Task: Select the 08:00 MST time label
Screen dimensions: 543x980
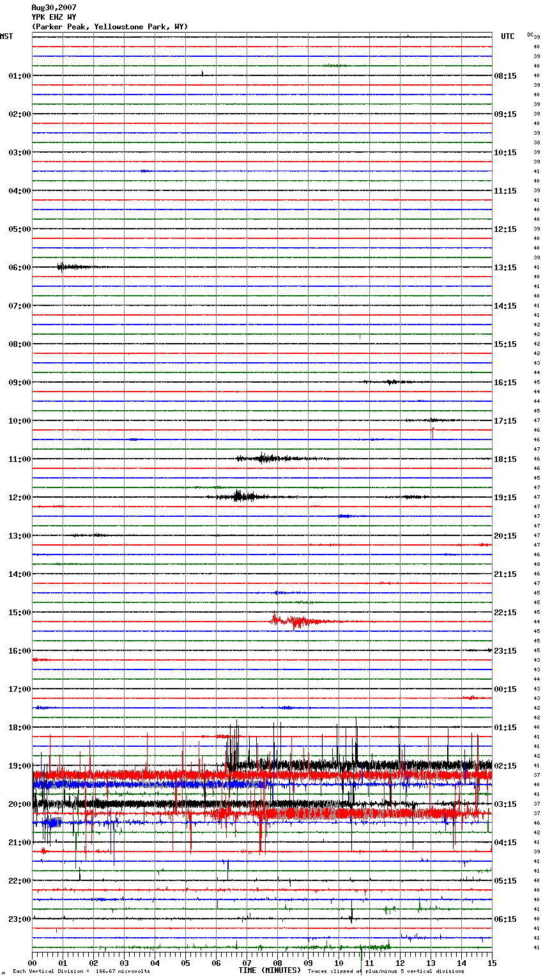Action: point(19,344)
